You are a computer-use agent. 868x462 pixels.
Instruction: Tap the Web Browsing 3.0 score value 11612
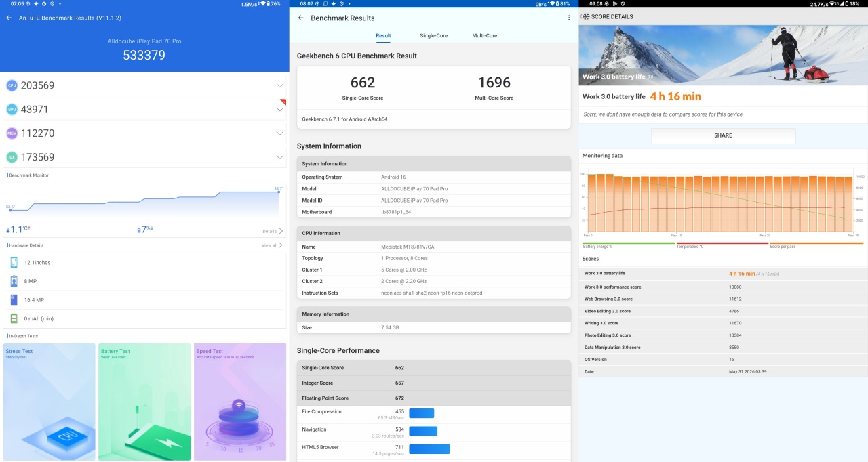pos(736,299)
